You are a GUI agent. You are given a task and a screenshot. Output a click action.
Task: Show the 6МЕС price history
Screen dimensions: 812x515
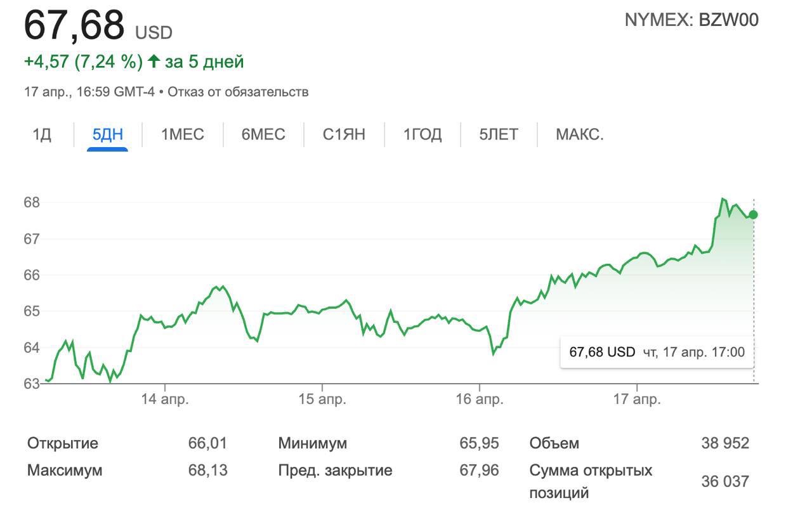click(x=263, y=134)
